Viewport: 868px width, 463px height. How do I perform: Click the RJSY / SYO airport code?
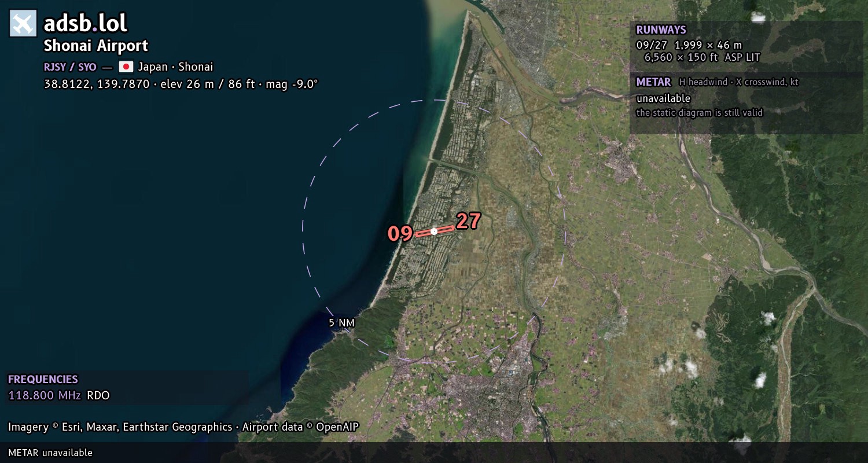point(70,67)
